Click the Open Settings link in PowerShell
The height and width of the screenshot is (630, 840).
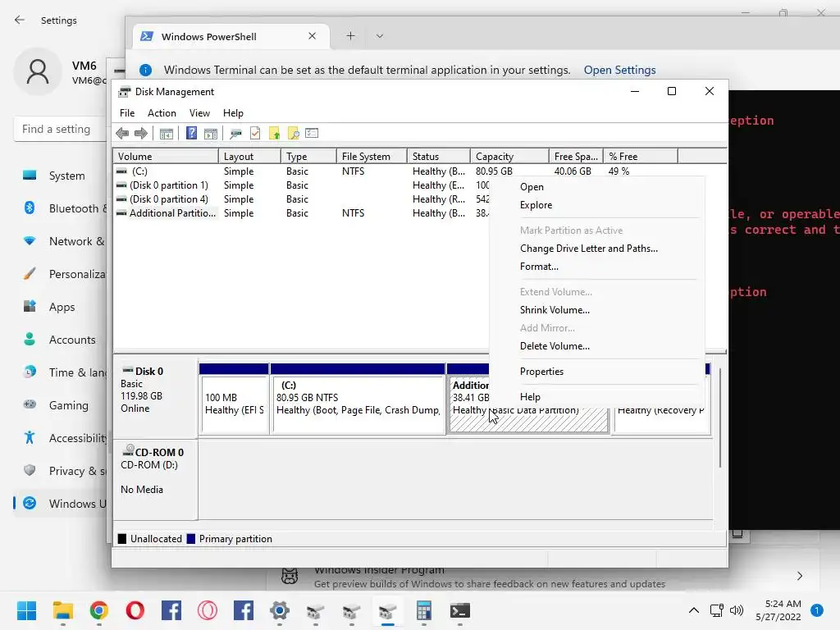[x=619, y=71]
